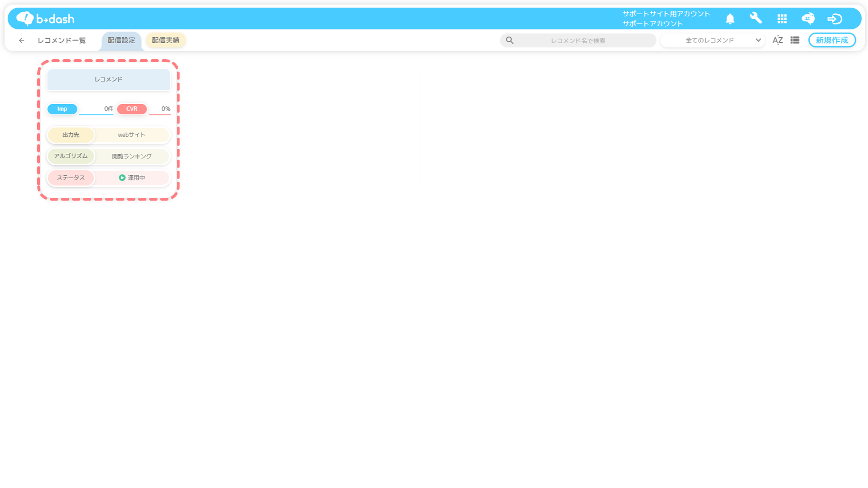
Task: Click the レコメンド一覧 title
Action: click(x=62, y=40)
